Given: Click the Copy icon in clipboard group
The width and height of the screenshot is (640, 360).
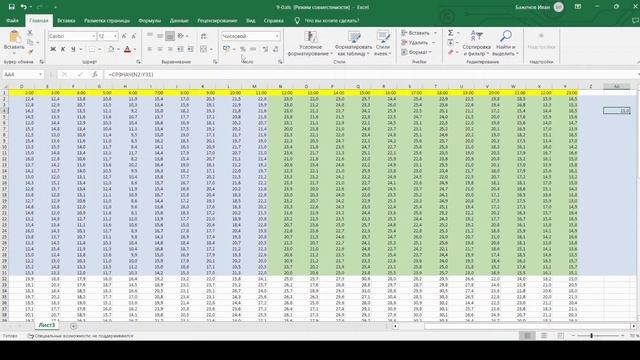Looking at the screenshot, I should [30, 42].
